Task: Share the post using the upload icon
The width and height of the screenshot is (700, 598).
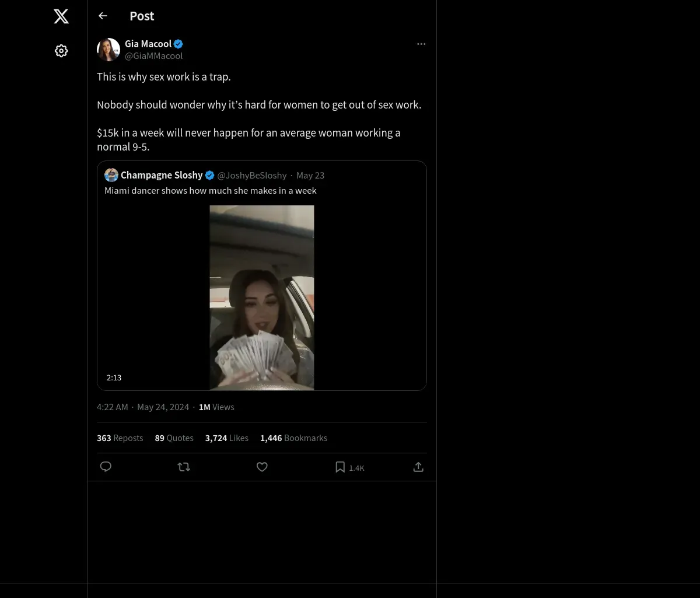Action: tap(418, 467)
